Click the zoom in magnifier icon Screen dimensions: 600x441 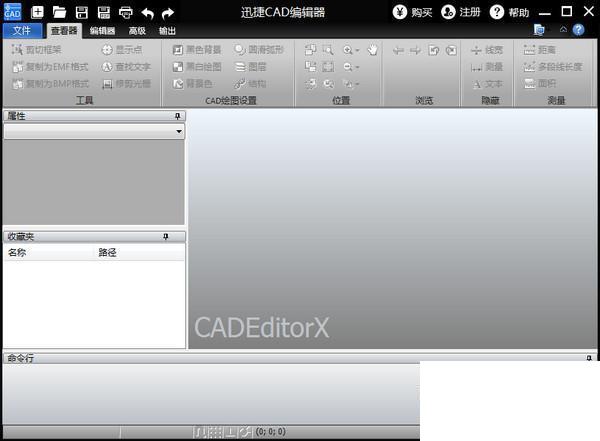tap(347, 50)
